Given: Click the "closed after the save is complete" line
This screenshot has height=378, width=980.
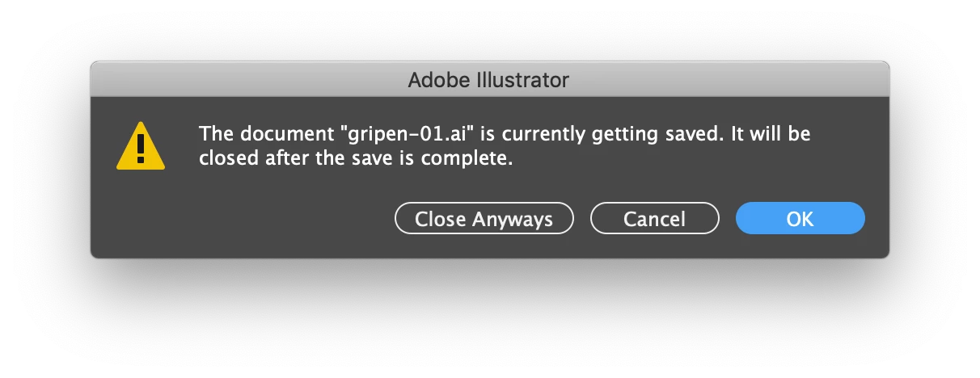Looking at the screenshot, I should [357, 158].
